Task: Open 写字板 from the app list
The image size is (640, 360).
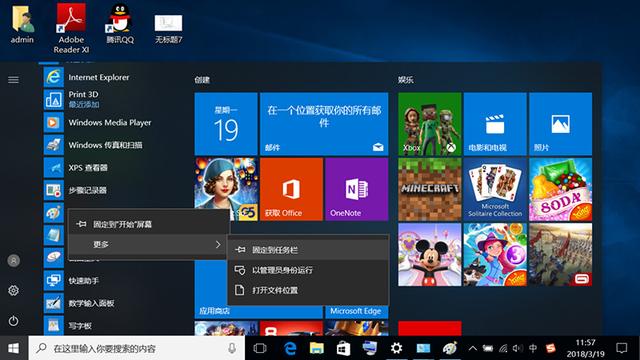Action: [x=98, y=326]
